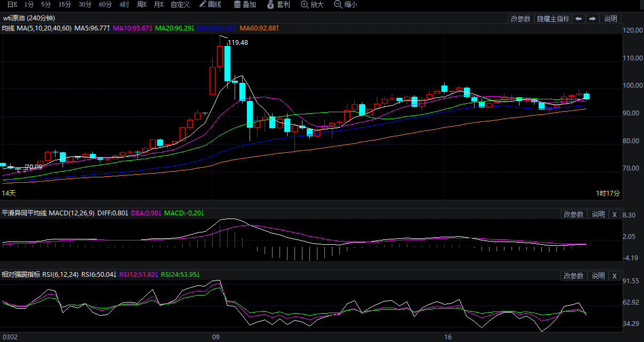Open the 自定义 custom period option

point(180,4)
